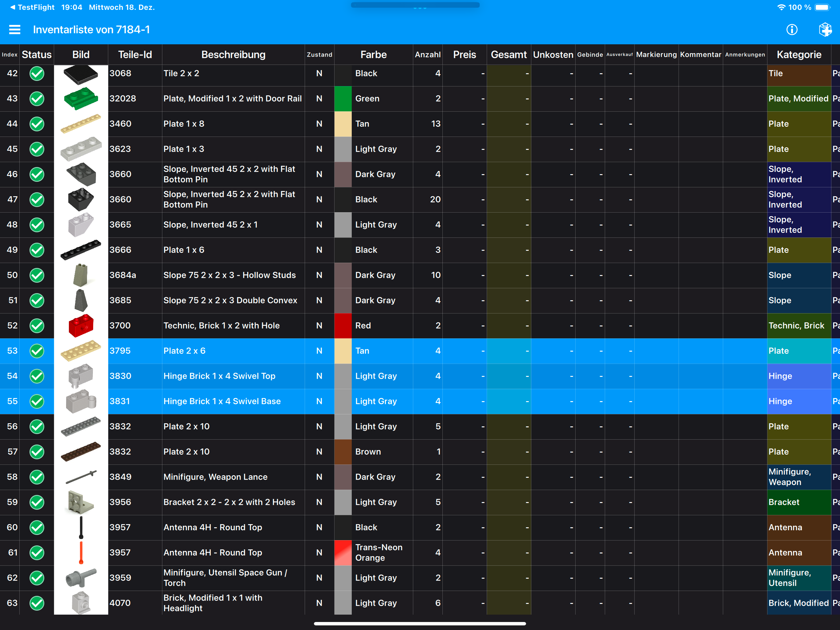
Task: Open the Space Gun / Torch image
Action: [81, 578]
